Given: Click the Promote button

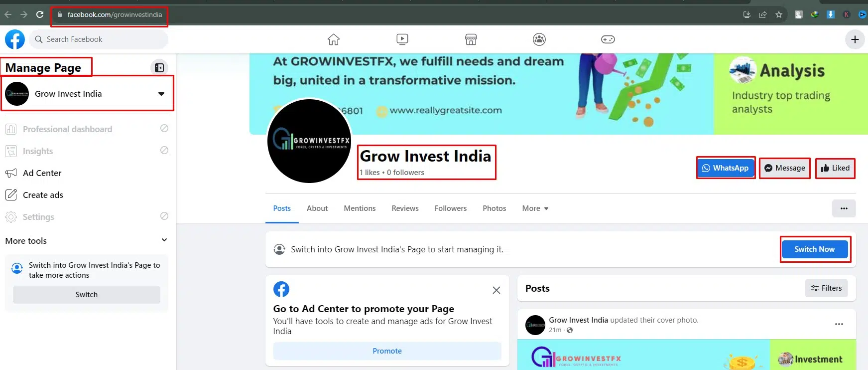Looking at the screenshot, I should (387, 351).
